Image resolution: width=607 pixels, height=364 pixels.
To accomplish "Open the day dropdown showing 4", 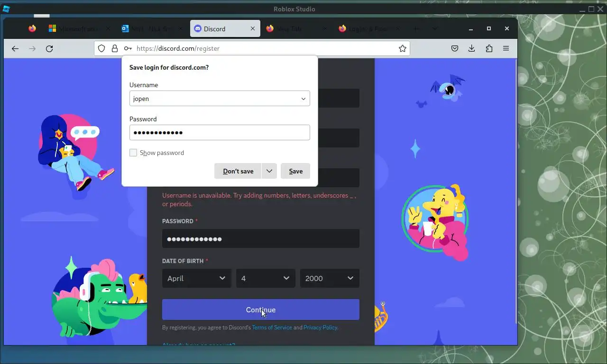I will [266, 278].
